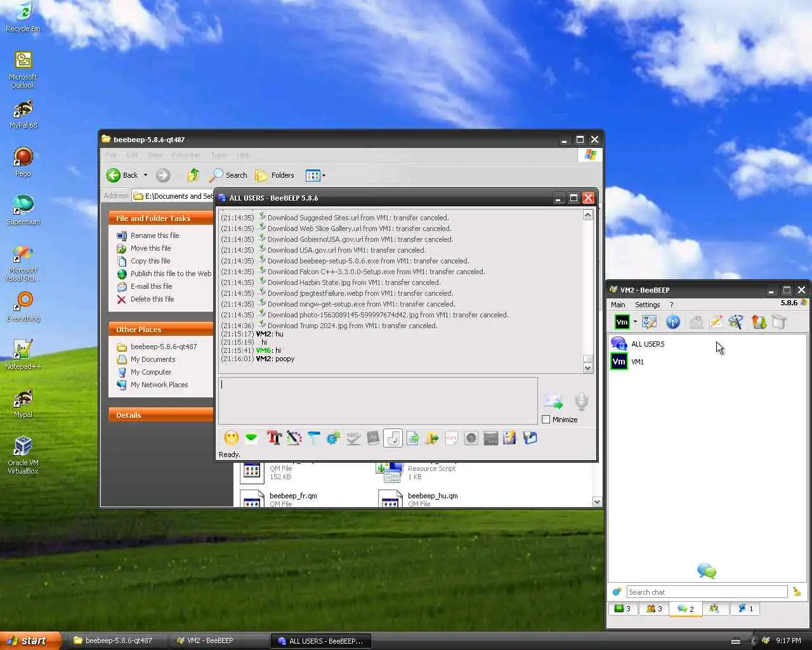Click the gray folder icon in VM2 toolbar
This screenshot has width=812, height=650.
pos(779,322)
